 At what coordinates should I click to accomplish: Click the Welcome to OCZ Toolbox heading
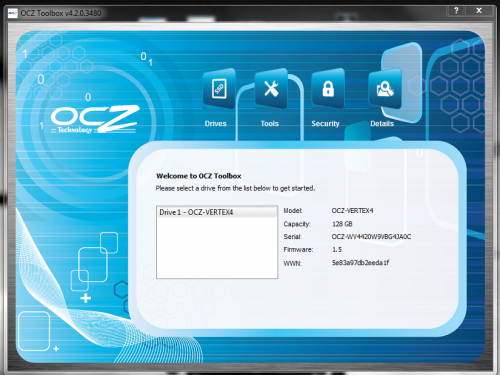tap(199, 176)
